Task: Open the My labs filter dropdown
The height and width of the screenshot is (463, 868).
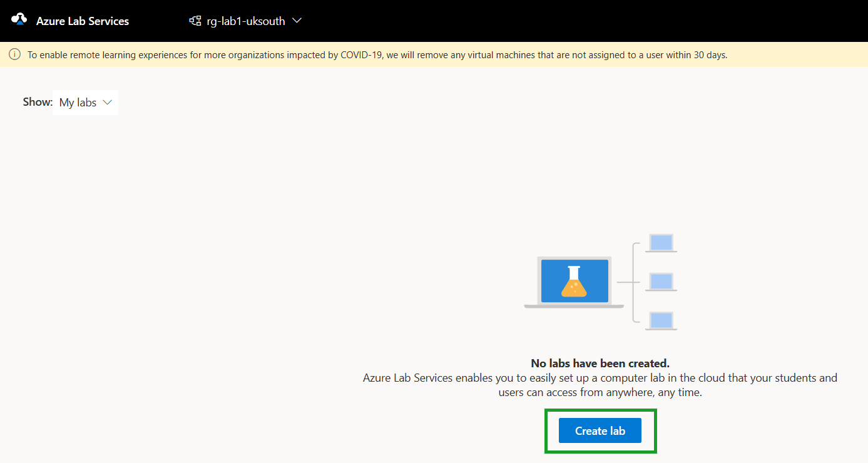Action: click(x=86, y=103)
